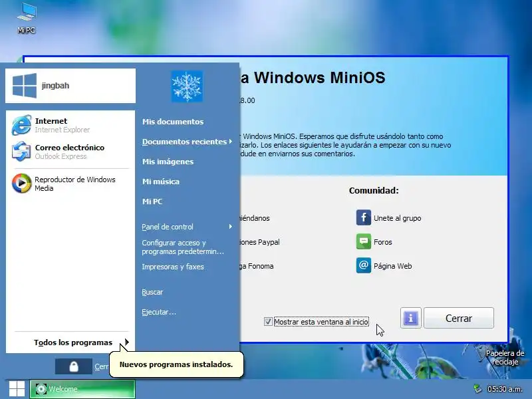Select Buscar in start menu
Image resolution: width=532 pixels, height=399 pixels.
click(x=152, y=292)
